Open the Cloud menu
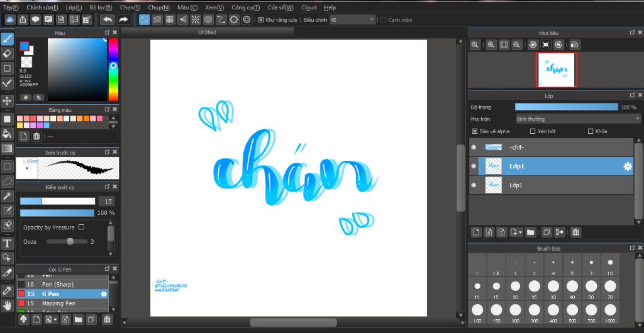The image size is (644, 333). [309, 8]
